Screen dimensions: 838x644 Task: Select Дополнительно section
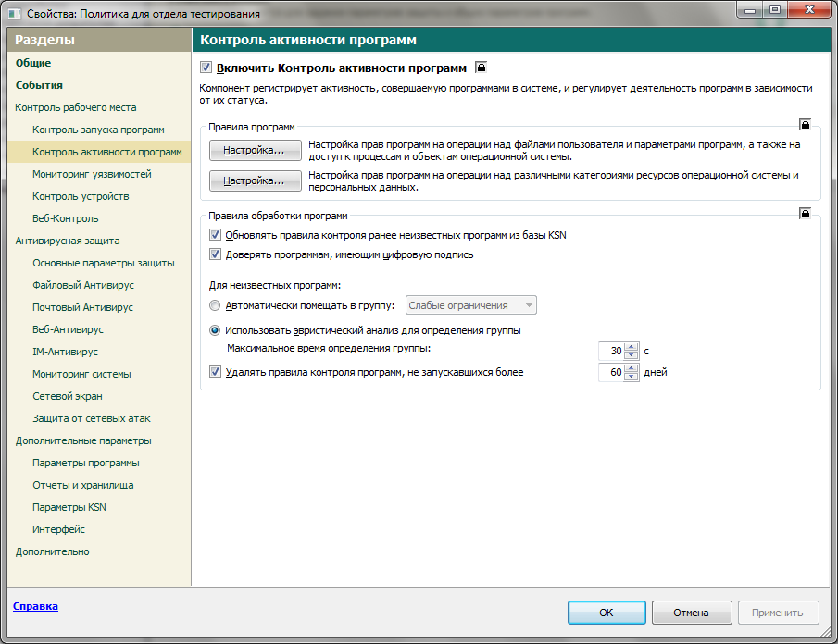tap(53, 551)
